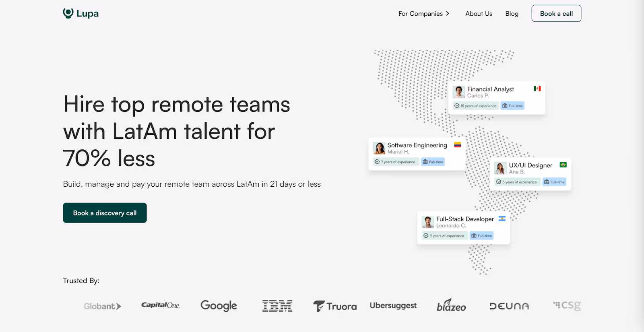
Task: Click the Brazil flag on UX/UI Designer card
Action: pos(563,165)
